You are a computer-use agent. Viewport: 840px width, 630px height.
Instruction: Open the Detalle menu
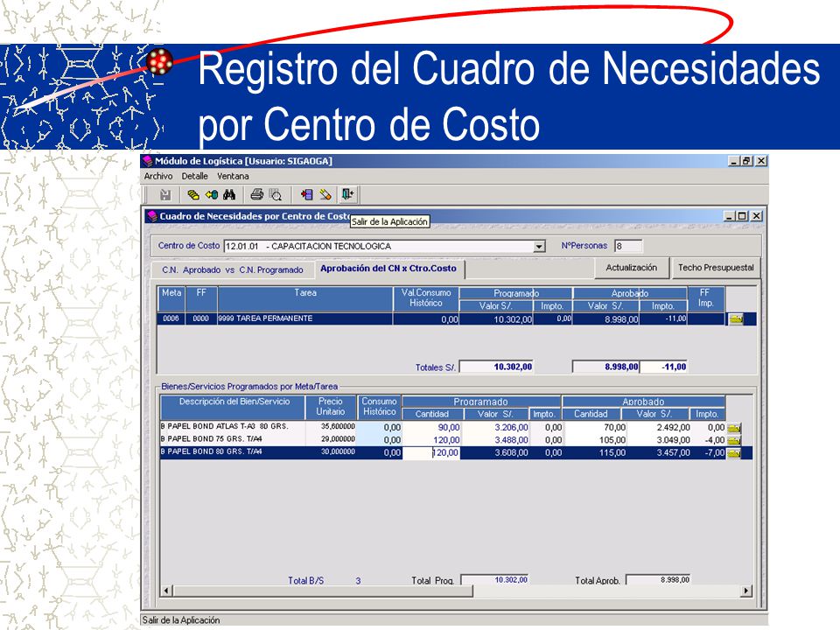194,176
